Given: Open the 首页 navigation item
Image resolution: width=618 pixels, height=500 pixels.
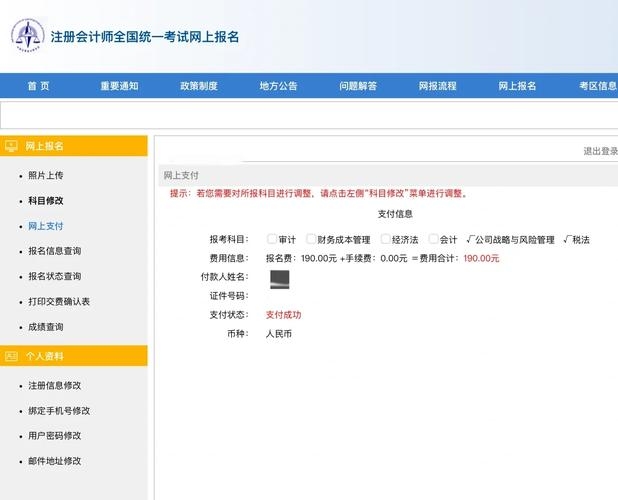Looking at the screenshot, I should pos(38,86).
